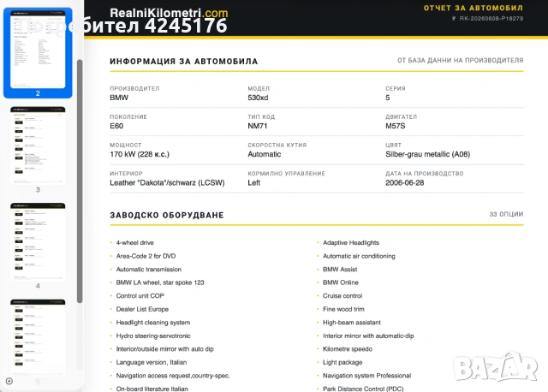Click the 'ДАТА НА ПРОИЗВОДСТВО' field label

[x=425, y=174]
